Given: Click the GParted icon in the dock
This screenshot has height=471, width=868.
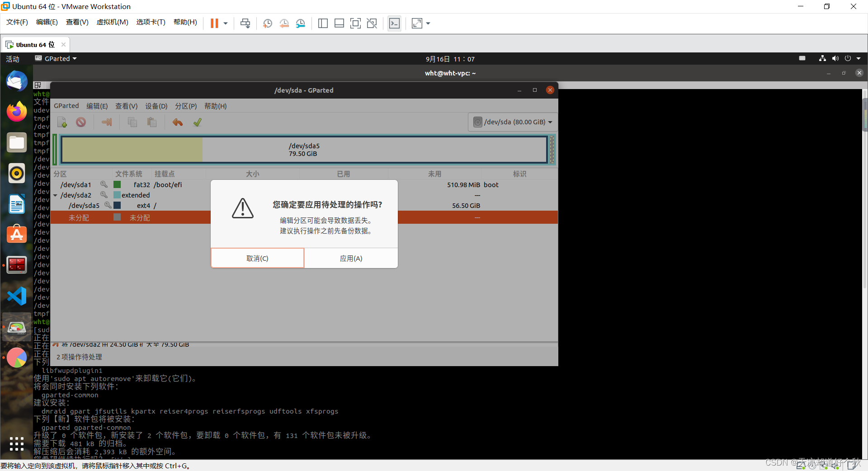Looking at the screenshot, I should [17, 327].
